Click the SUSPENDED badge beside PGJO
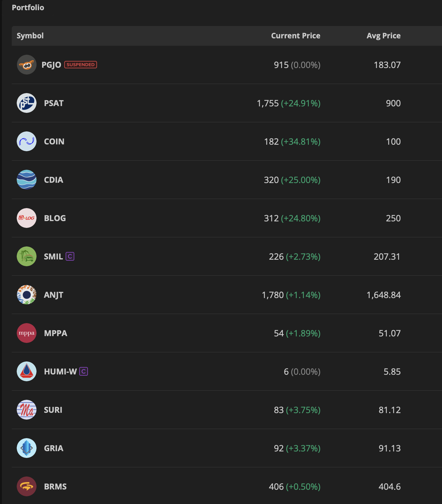Screen dimensions: 442x504 [x=80, y=65]
